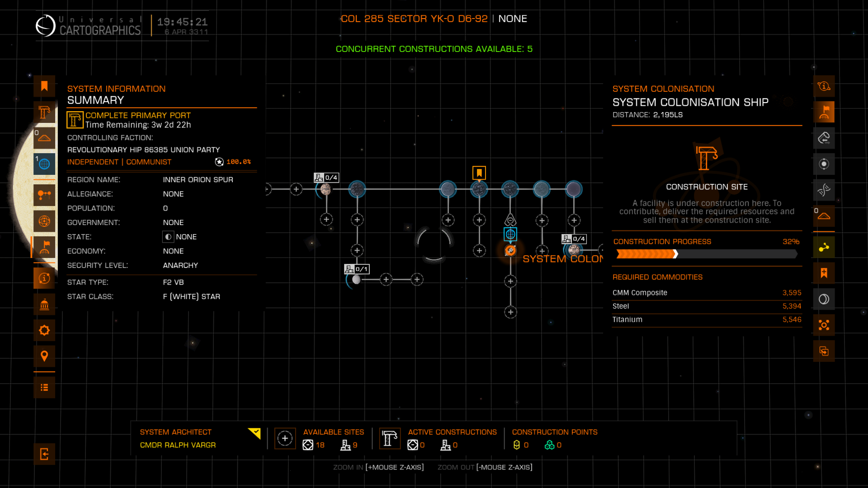Select the surface settlements tab showing 0 in left sidebar
The image size is (868, 488).
[44, 138]
